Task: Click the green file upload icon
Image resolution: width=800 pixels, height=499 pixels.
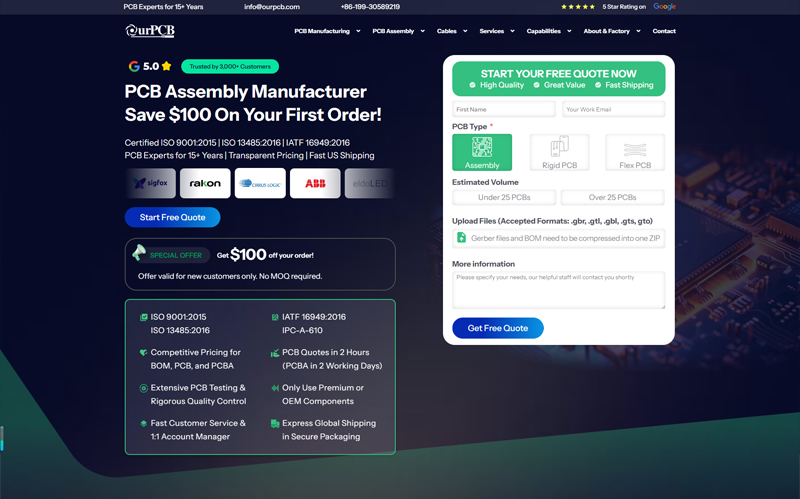Action: tap(461, 238)
